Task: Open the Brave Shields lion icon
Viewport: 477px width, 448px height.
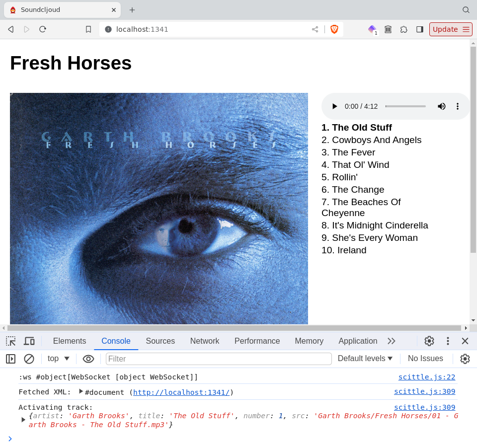Action: [x=334, y=29]
